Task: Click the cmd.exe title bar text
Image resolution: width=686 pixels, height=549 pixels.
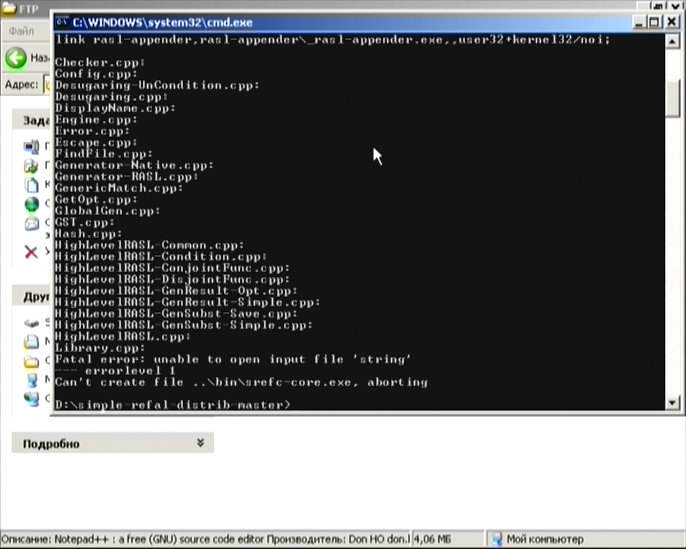Action: tap(163, 23)
